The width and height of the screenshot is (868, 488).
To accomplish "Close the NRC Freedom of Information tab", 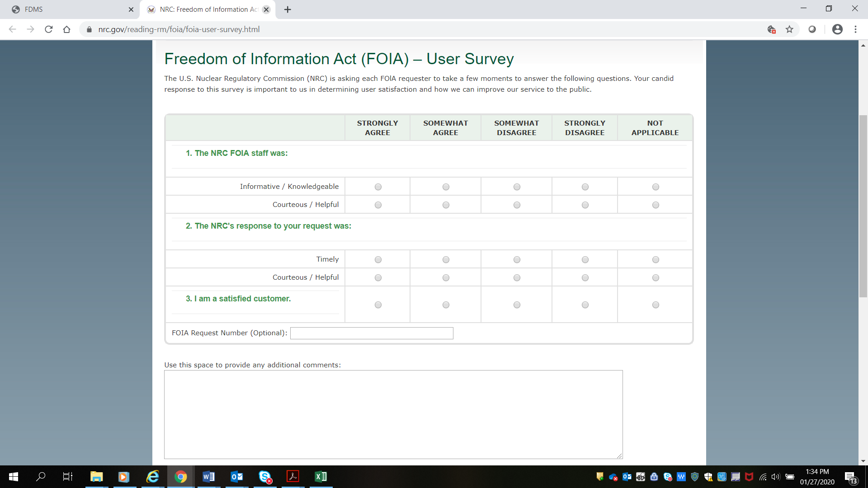I will [x=266, y=9].
